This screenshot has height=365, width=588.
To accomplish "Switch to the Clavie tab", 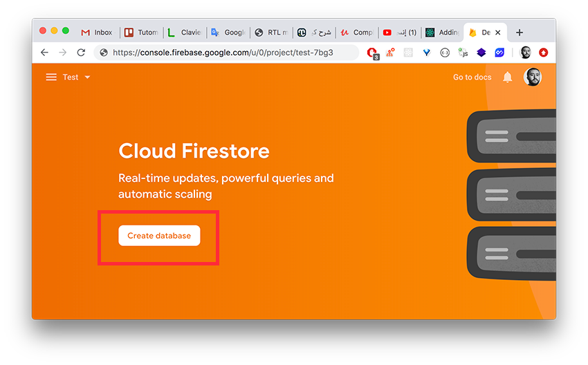I will 185,32.
